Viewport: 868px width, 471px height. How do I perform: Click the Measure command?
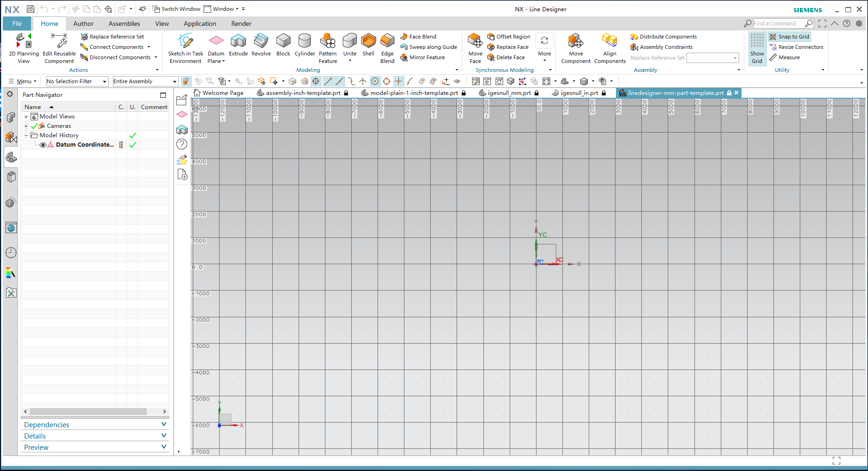[785, 57]
